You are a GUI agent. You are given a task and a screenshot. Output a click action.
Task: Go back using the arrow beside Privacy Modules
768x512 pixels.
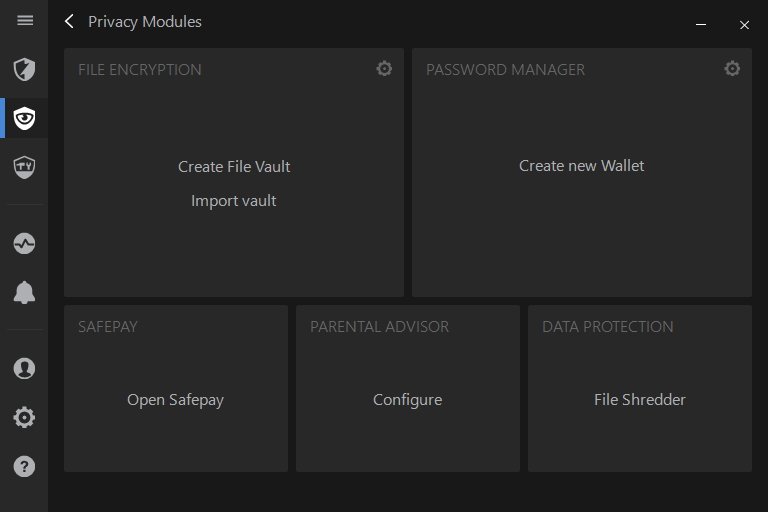click(69, 21)
